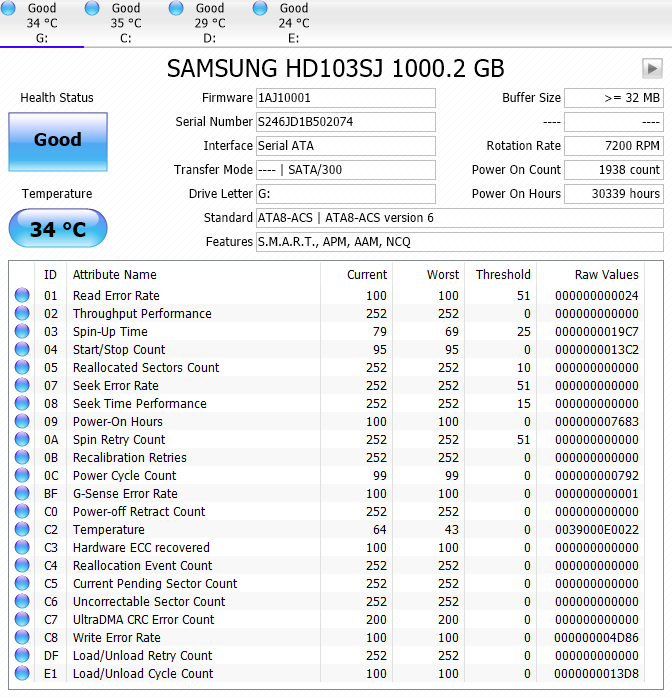Click the Good health status button
This screenshot has height=698, width=672.
pos(58,142)
